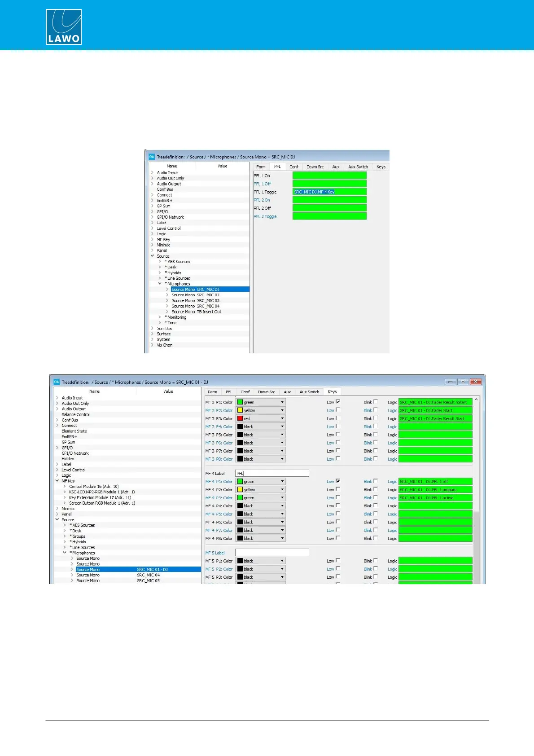Viewport: 534px width, 756px height.
Task: Click Logic field SRC_MIC 01 - DJ.Fader Start
Action: click(435, 410)
